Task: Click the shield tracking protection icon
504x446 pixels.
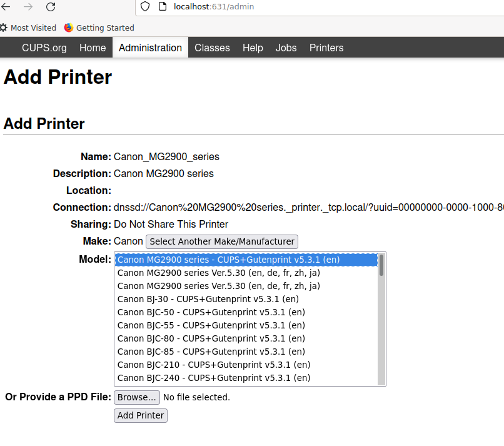Action: point(145,6)
